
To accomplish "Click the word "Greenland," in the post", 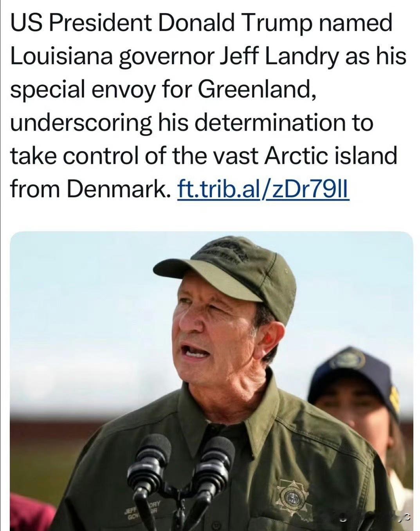I will (257, 89).
